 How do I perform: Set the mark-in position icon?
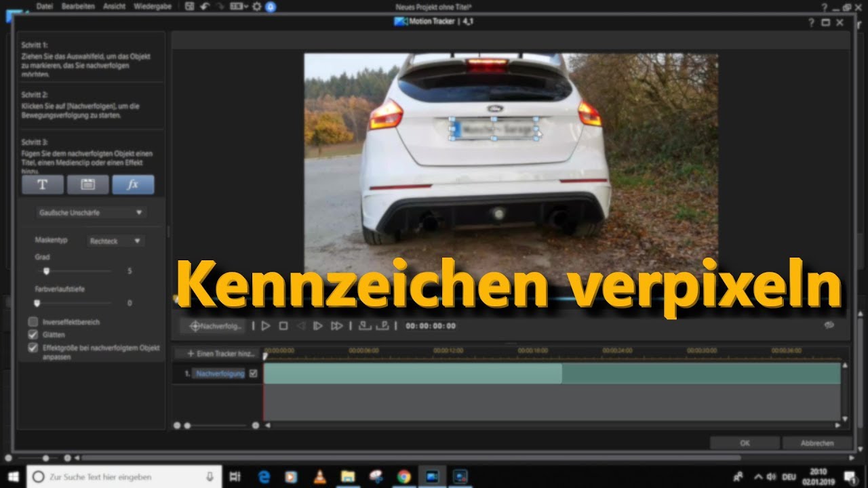(x=365, y=326)
